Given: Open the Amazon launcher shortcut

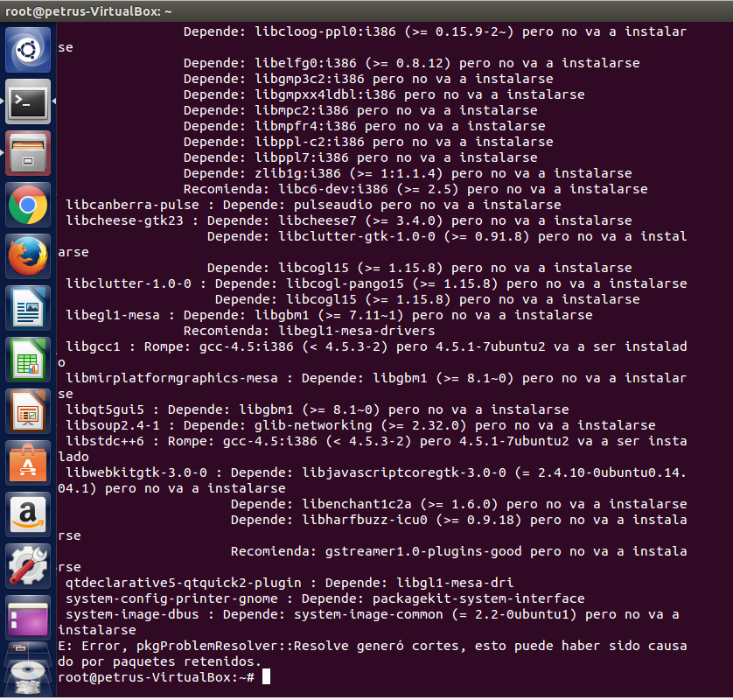Looking at the screenshot, I should pos(28,514).
